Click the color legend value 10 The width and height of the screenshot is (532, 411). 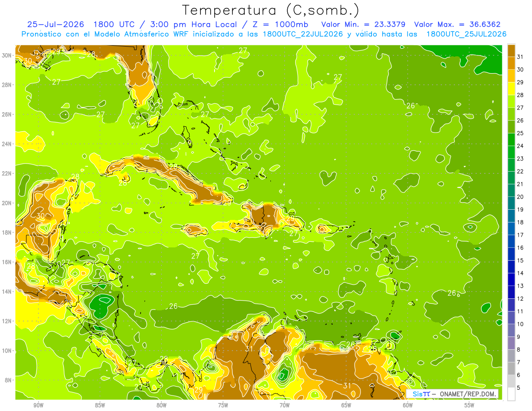[x=520, y=324]
